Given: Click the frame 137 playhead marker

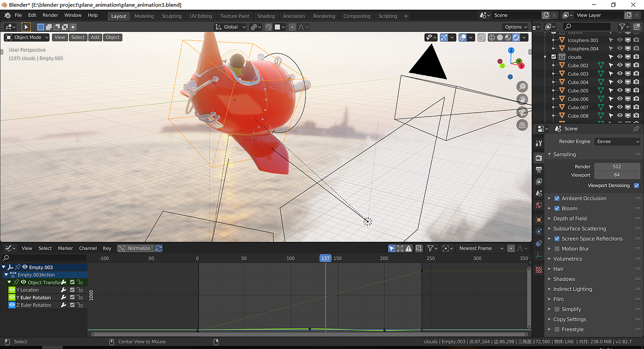Looking at the screenshot, I should (326, 258).
